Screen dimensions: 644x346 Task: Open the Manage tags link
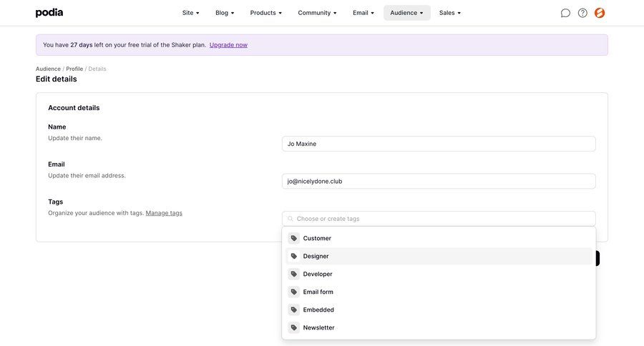tap(164, 213)
